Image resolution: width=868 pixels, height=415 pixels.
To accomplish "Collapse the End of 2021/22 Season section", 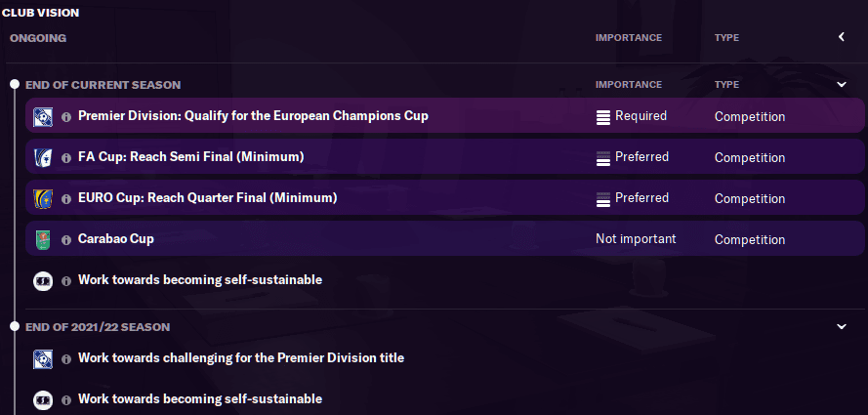I will (x=842, y=327).
